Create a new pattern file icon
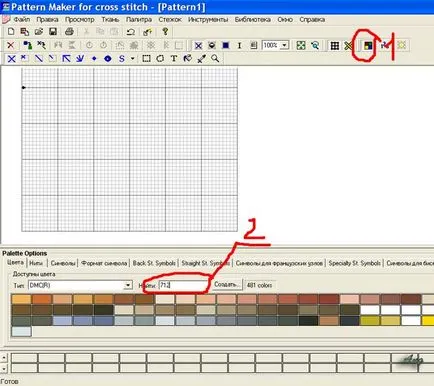Viewport: 434px width, 386px height. coord(11,32)
